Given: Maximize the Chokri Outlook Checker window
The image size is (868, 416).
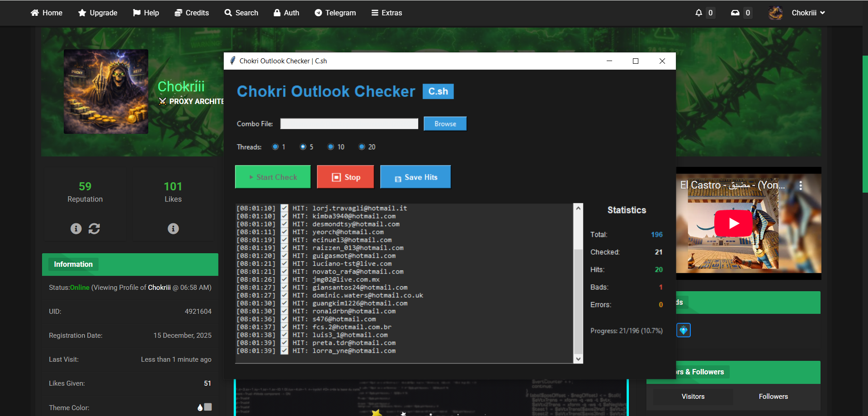Looking at the screenshot, I should coord(636,61).
